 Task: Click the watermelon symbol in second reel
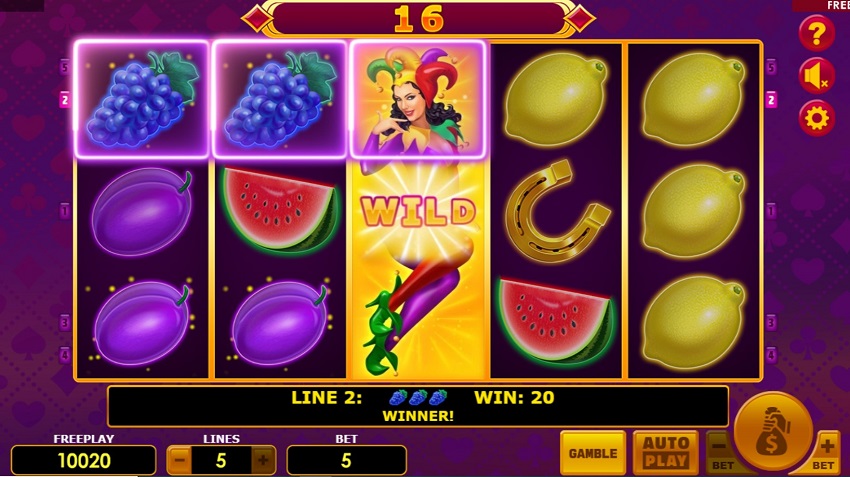tap(279, 210)
